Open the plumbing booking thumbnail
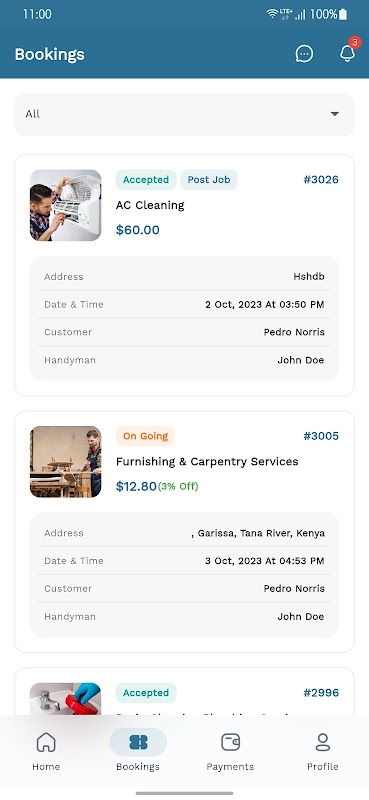This screenshot has width=369, height=800. 65,698
